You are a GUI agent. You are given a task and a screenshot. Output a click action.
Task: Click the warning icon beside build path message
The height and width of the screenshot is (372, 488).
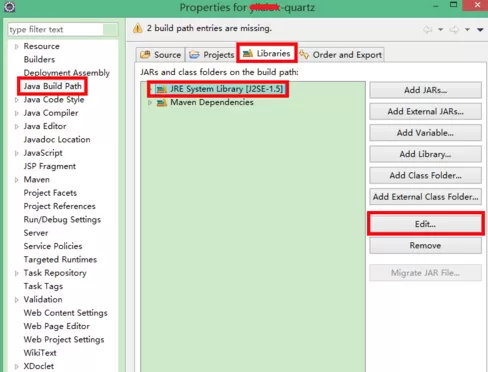click(x=138, y=28)
